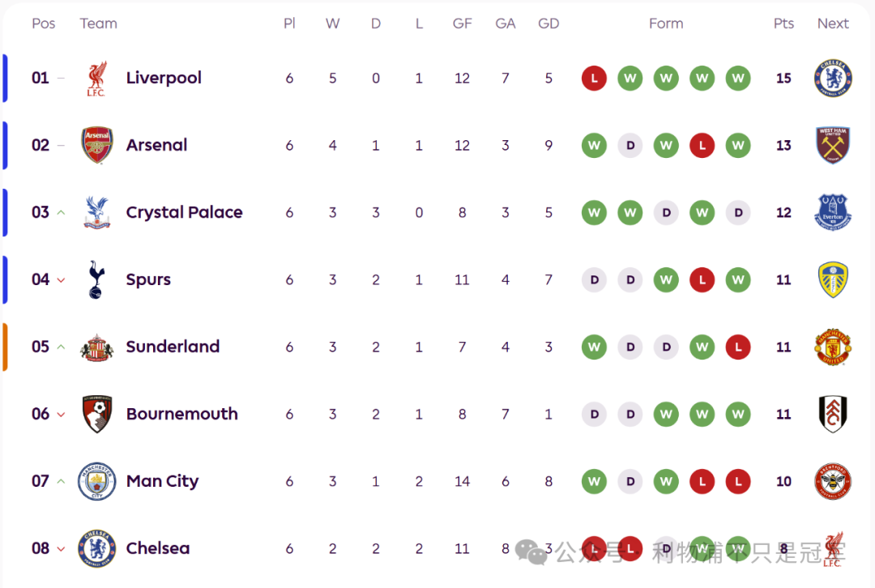Open the Crystal Palace team page
This screenshot has width=875, height=588.
pos(184,213)
